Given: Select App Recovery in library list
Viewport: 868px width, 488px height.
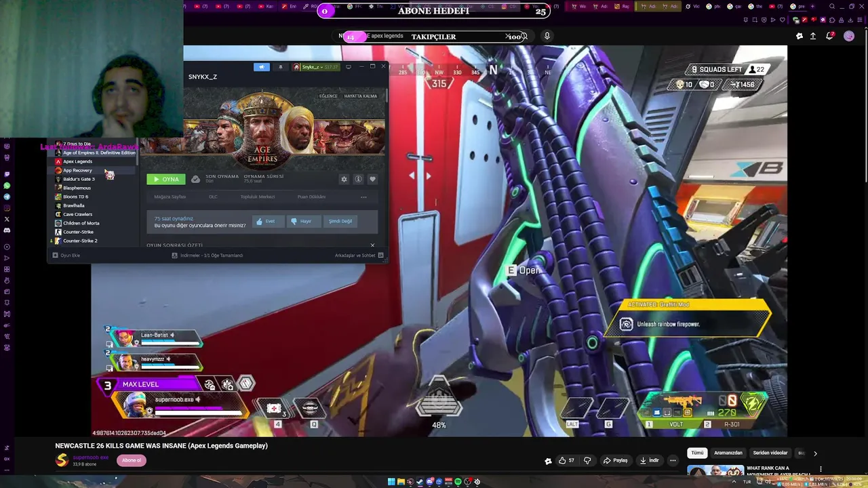Looking at the screenshot, I should [x=77, y=170].
